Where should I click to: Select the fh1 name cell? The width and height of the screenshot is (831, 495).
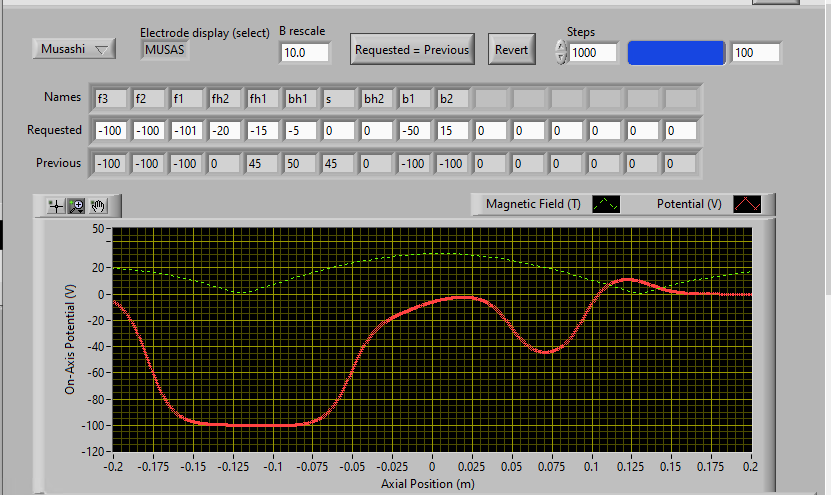[263, 99]
